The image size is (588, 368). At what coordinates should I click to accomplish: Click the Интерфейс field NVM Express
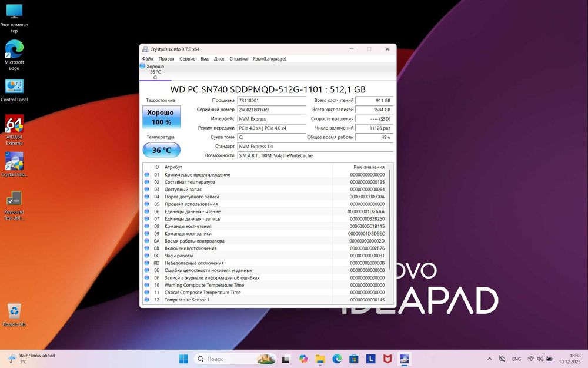[x=272, y=119]
